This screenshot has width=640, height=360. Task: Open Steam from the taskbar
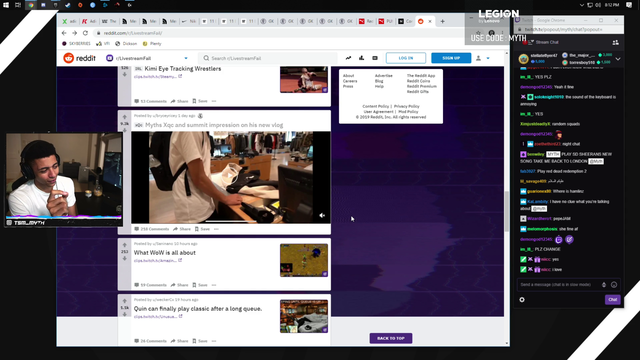coord(68,5)
